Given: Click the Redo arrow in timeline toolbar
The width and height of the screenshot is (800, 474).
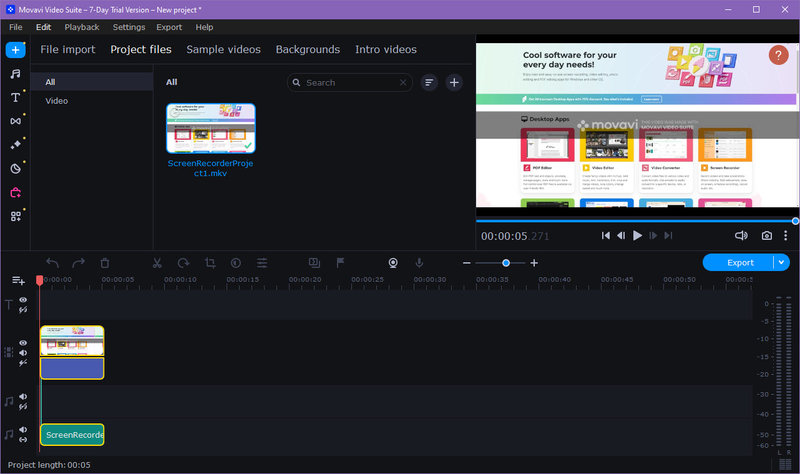Looking at the screenshot, I should point(78,263).
